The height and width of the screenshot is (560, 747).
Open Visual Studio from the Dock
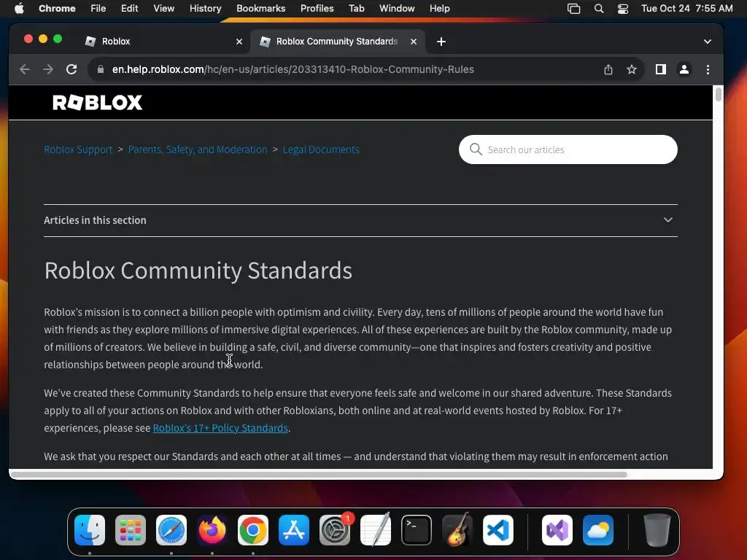[x=557, y=530]
